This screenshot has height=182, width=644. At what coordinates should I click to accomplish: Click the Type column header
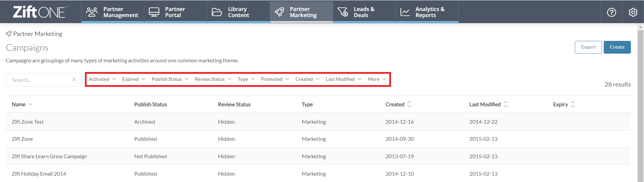(x=307, y=104)
